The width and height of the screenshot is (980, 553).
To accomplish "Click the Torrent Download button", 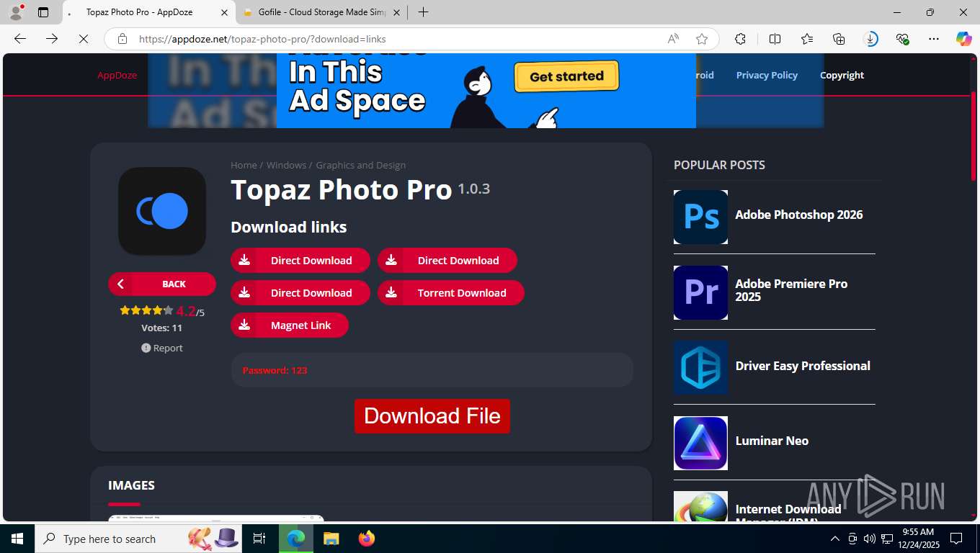I will coord(451,292).
